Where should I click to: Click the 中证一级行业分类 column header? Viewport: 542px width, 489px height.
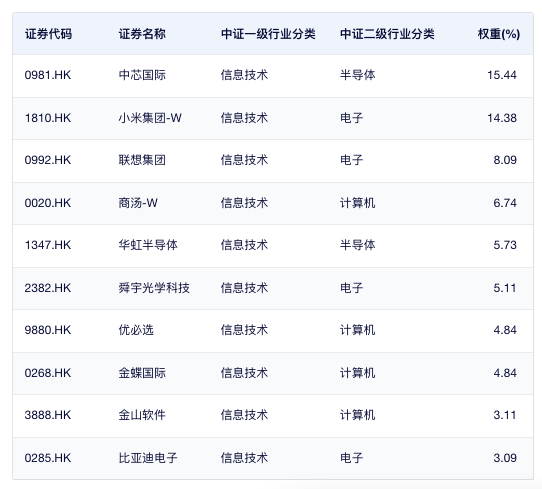click(268, 34)
